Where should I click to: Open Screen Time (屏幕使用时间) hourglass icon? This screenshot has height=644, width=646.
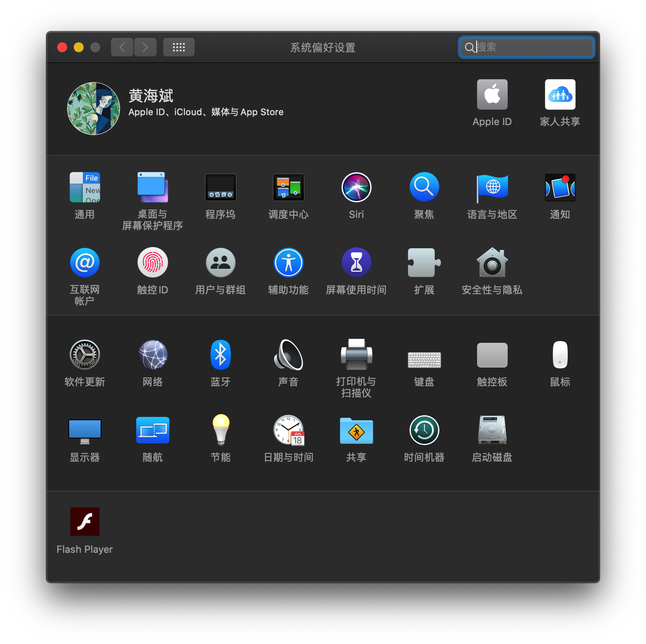pos(356,263)
